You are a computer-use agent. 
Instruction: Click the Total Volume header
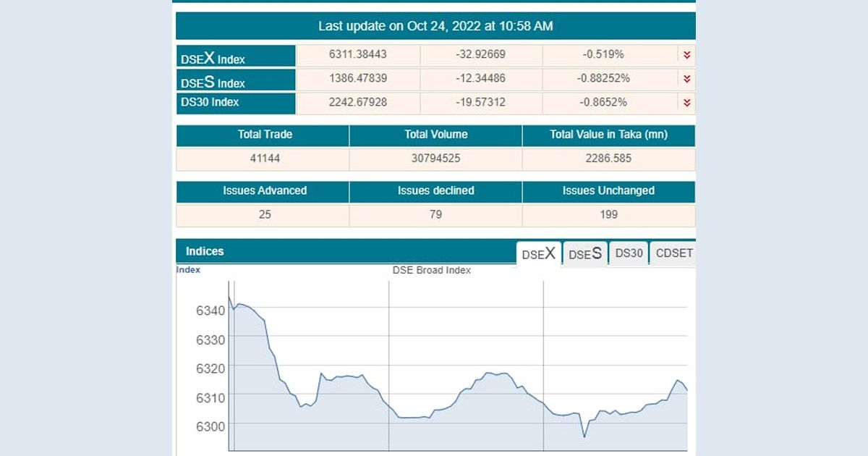[x=436, y=135]
